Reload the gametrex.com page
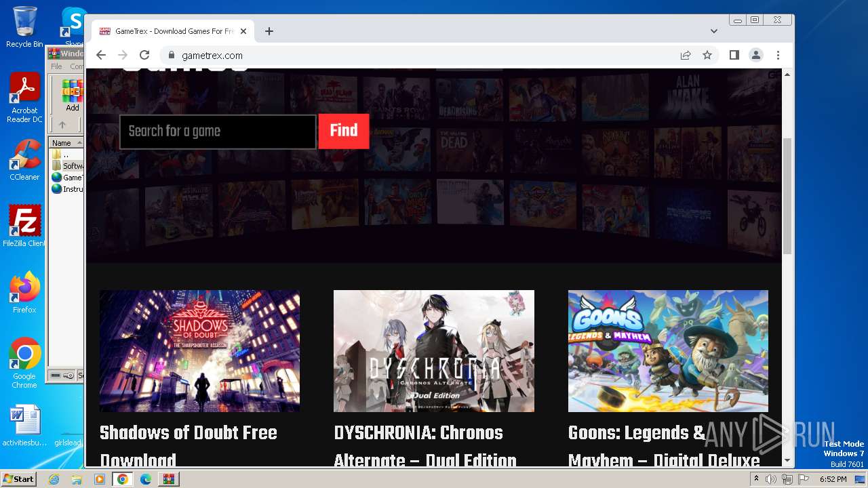The image size is (868, 488). (x=144, y=56)
